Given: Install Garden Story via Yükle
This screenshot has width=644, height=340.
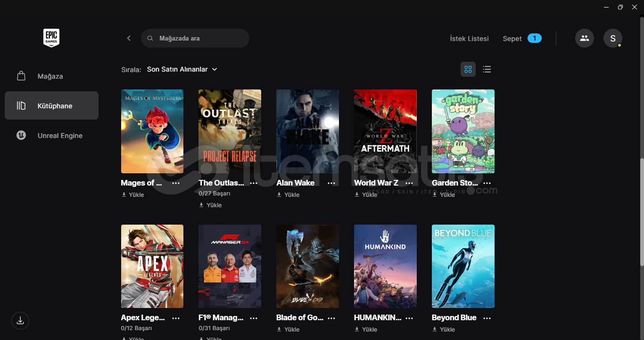Looking at the screenshot, I should click(x=444, y=195).
